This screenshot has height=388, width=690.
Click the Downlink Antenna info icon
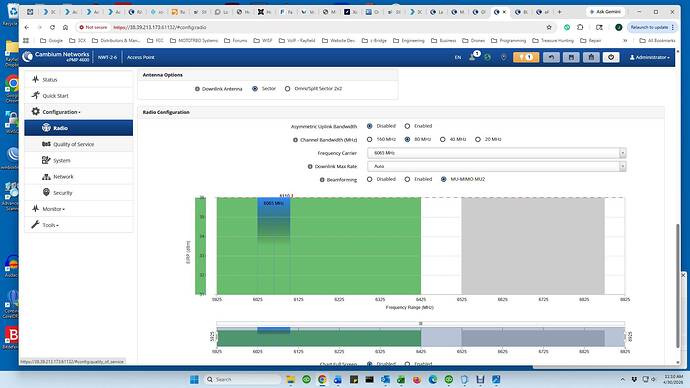pyautogui.click(x=197, y=89)
